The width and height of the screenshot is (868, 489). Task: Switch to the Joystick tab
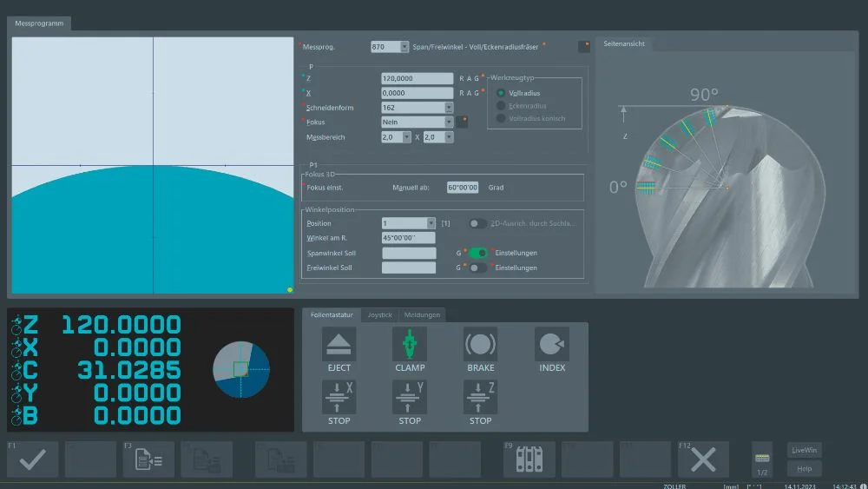tap(380, 314)
